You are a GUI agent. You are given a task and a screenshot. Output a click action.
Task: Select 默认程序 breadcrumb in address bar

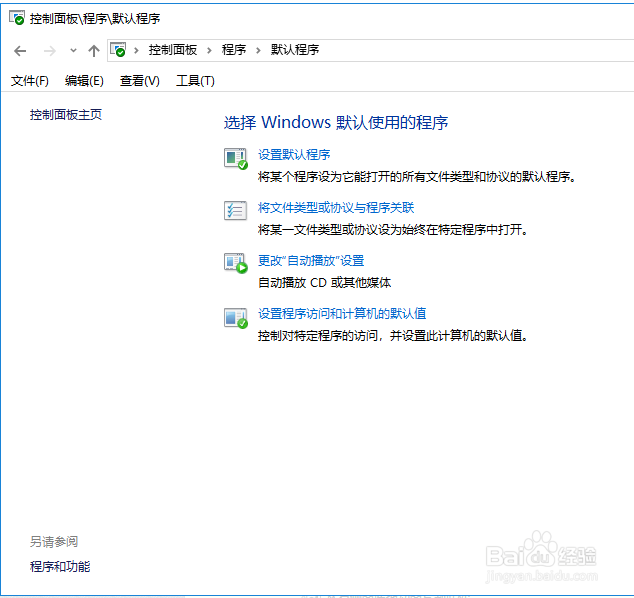pos(295,50)
